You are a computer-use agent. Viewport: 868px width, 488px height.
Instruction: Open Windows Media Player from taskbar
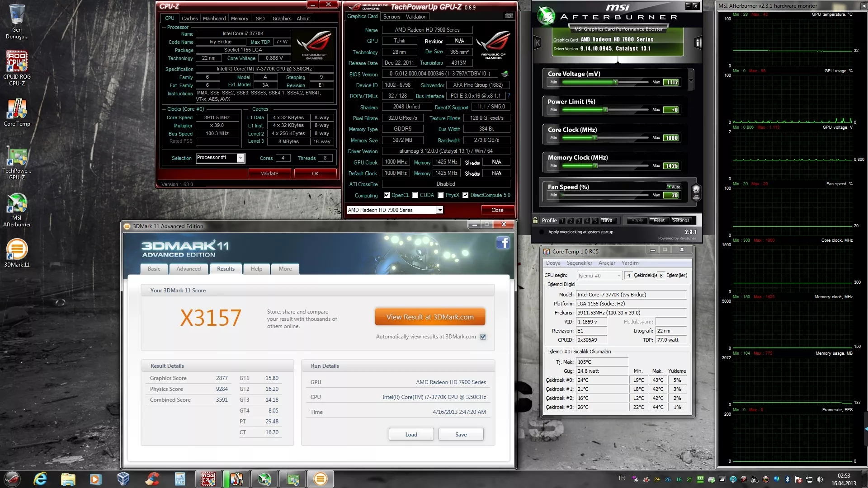point(95,479)
